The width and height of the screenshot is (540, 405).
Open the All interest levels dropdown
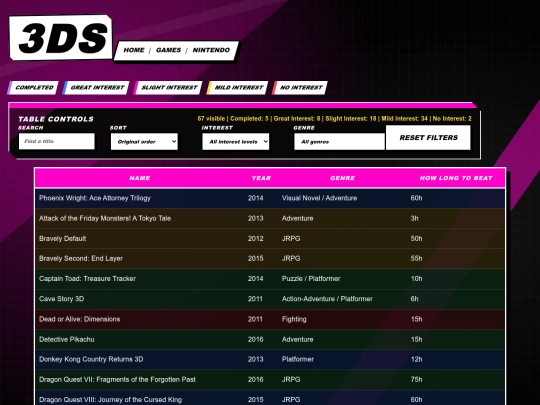236,142
